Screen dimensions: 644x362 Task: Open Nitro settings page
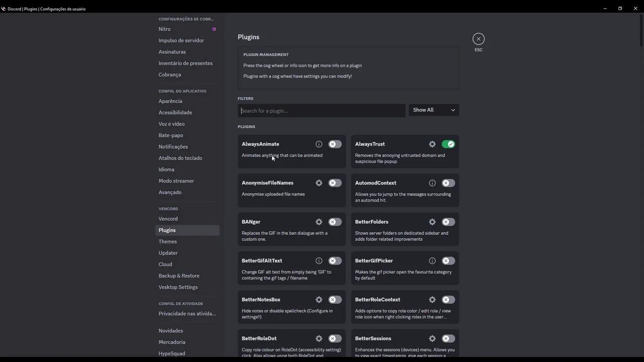[188, 29]
